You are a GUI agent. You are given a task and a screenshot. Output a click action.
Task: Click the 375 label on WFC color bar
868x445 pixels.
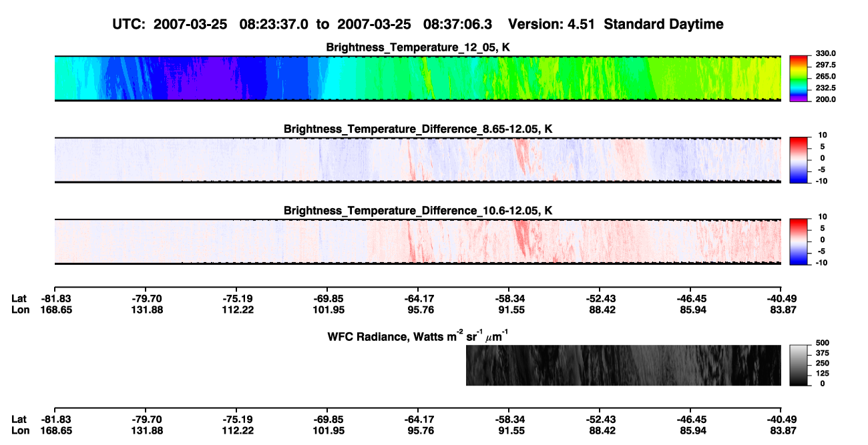(821, 353)
